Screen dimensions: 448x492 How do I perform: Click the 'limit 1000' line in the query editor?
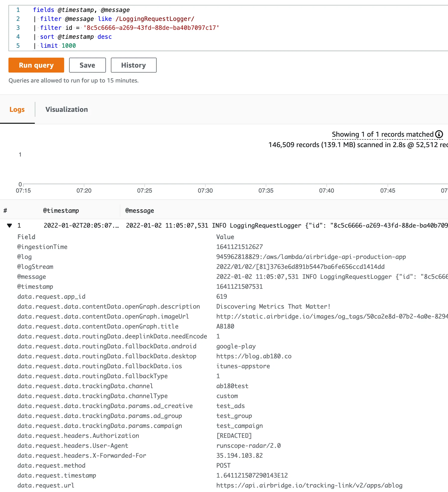click(x=55, y=45)
